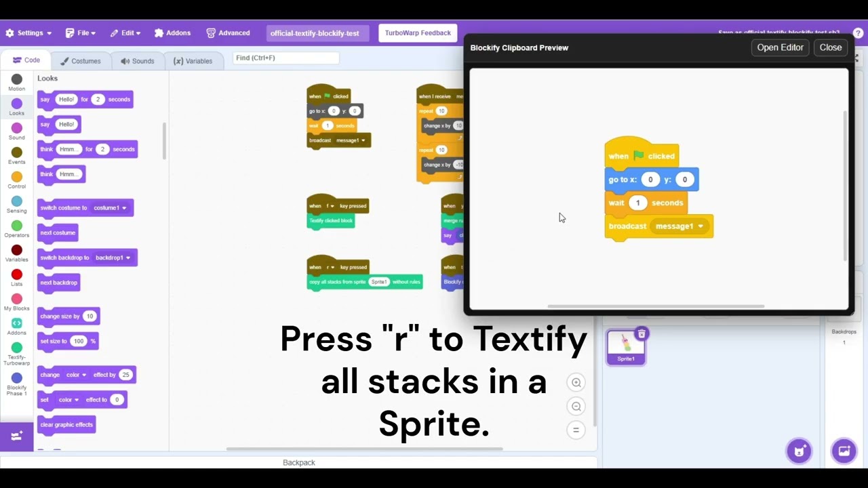
Task: Click the 'Textify clicked block' block
Action: pos(331,220)
